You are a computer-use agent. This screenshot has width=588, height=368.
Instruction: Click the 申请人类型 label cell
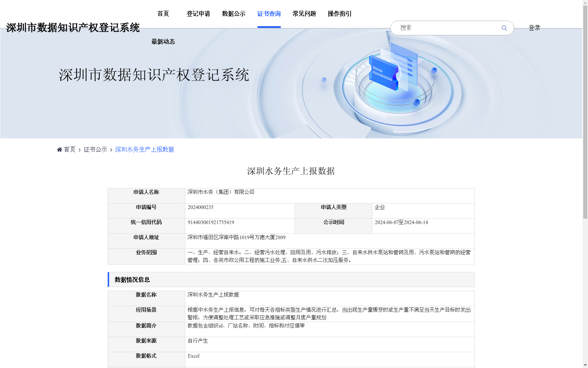pyautogui.click(x=334, y=211)
